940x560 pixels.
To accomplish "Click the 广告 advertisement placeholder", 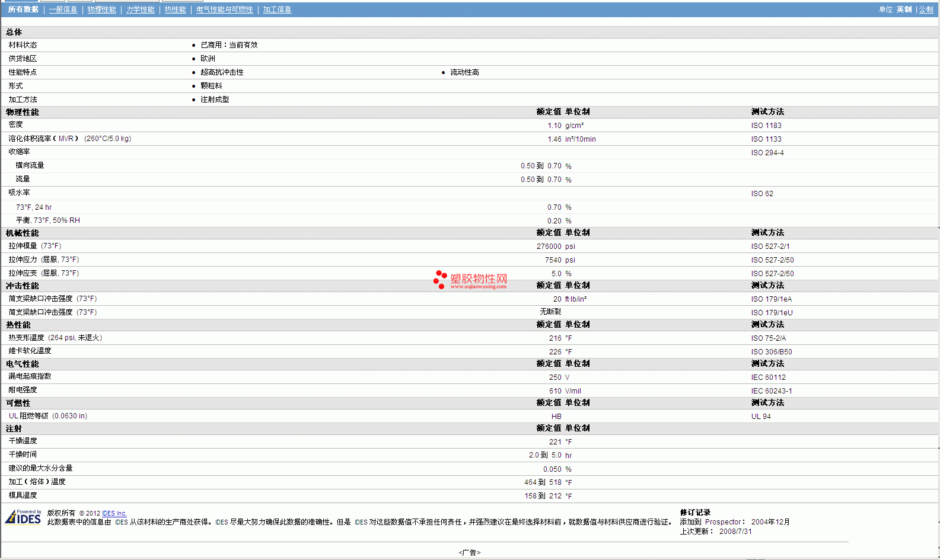I will (x=469, y=552).
